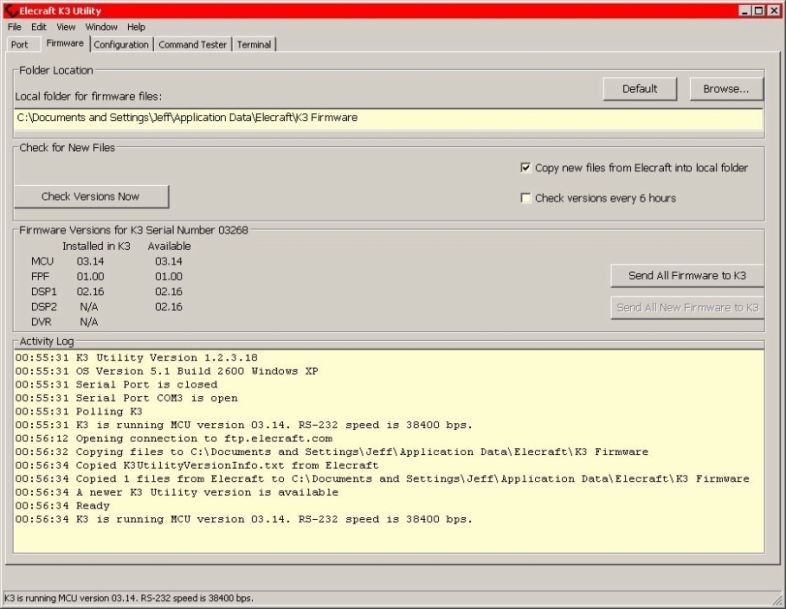Select the Firmware tab
786x609 pixels.
pos(65,44)
